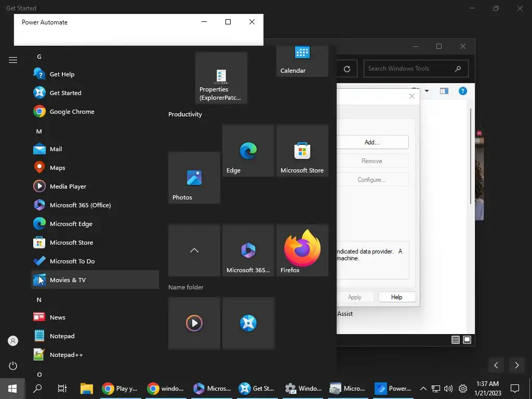The height and width of the screenshot is (399, 532).
Task: Open Google Chrome from the Start app list
Action: click(95, 111)
